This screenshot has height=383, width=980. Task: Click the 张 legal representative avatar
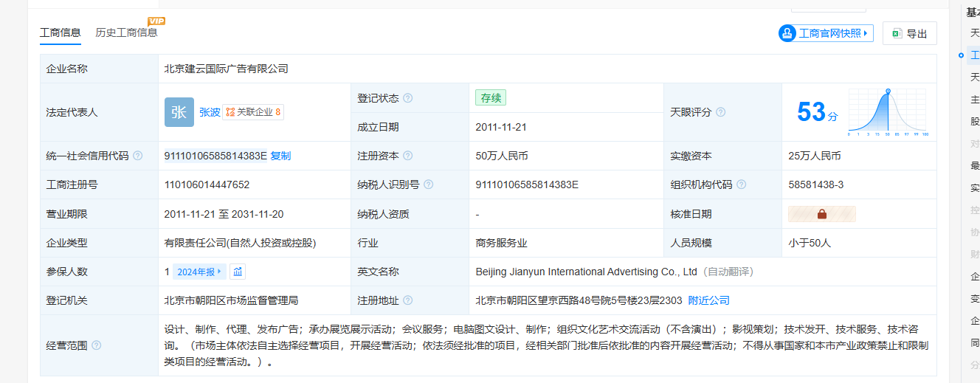point(179,112)
